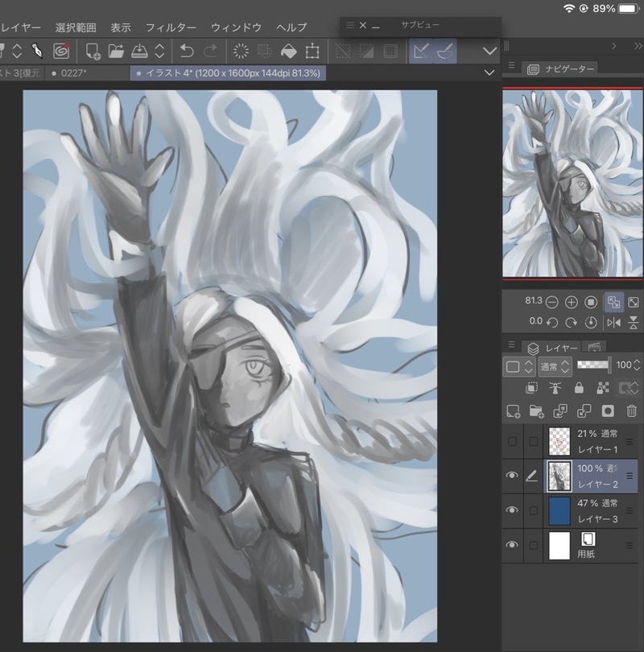Open 表示 menu

point(121,27)
